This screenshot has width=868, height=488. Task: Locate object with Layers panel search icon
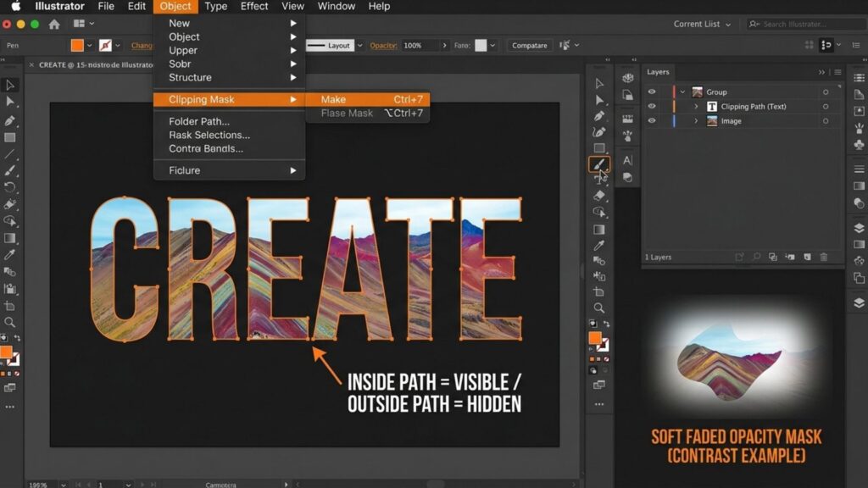(x=756, y=257)
